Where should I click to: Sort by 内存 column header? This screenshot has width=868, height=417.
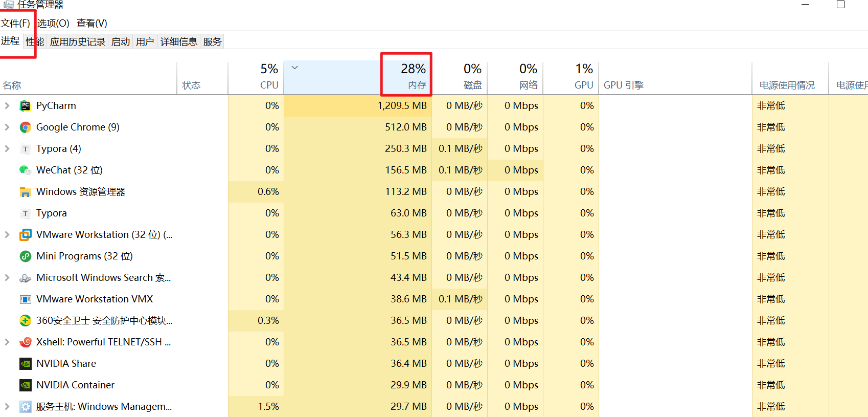point(406,77)
